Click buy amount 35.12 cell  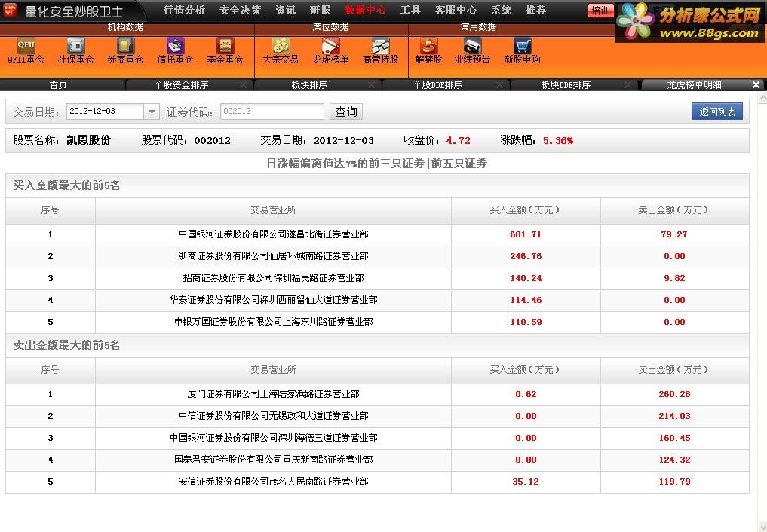pyautogui.click(x=526, y=482)
